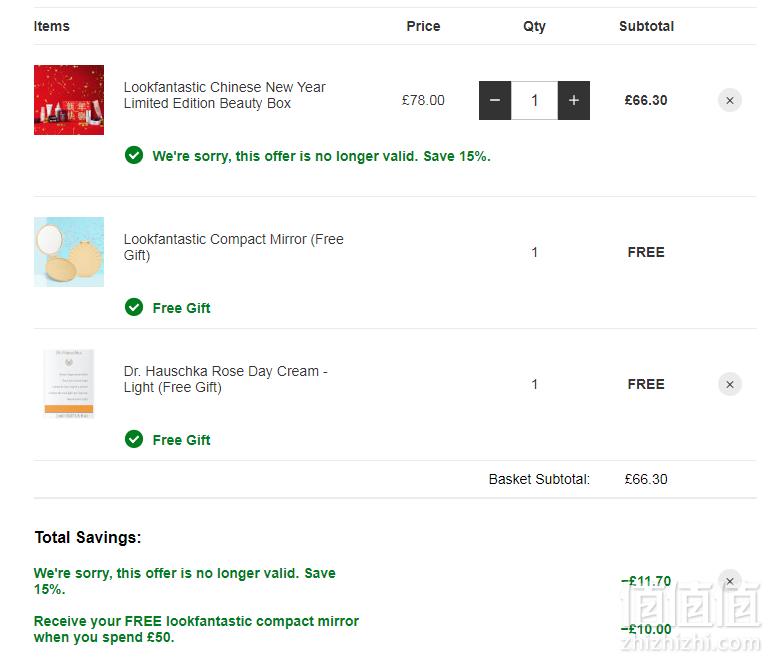
Task: Open Lookfantastic Chinese New Year Beauty Box link
Action: (224, 95)
